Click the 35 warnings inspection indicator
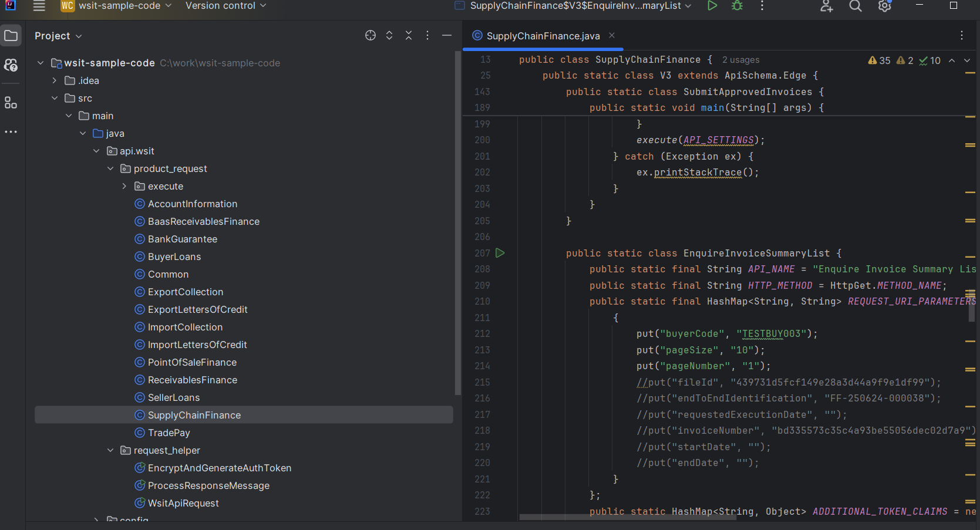 coord(879,60)
